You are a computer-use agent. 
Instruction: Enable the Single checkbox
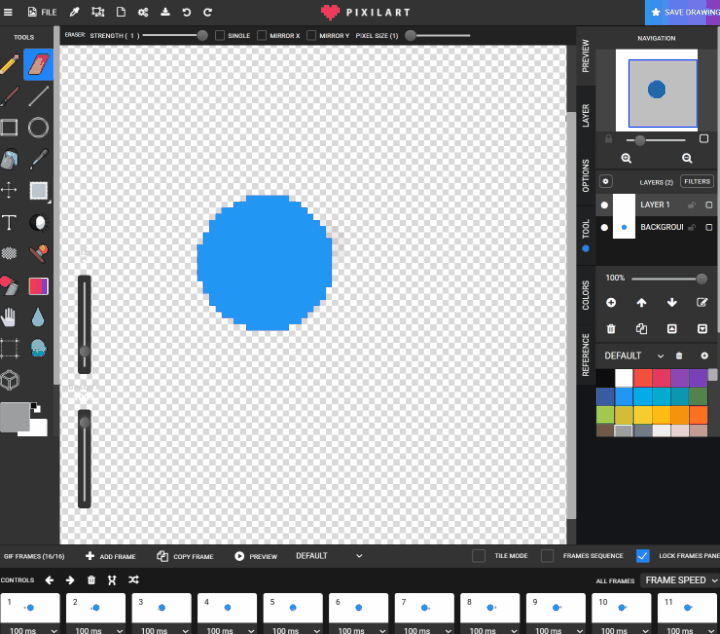pos(220,35)
